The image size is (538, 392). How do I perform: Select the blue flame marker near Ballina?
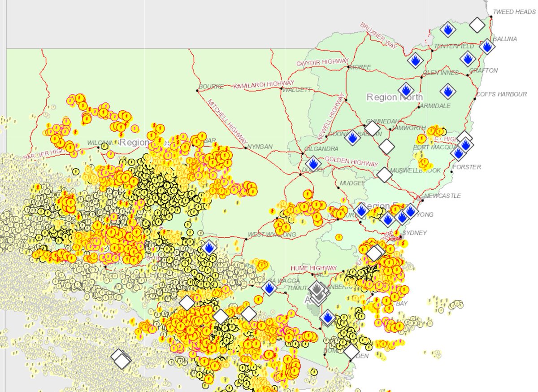pos(487,46)
